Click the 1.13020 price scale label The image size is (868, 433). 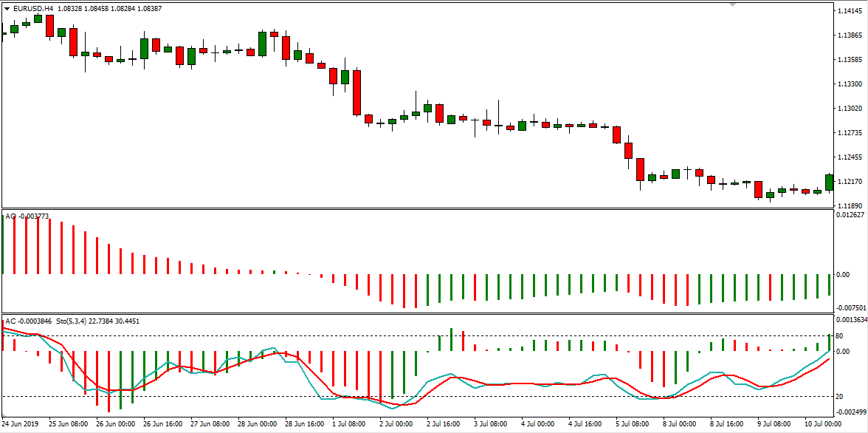[x=850, y=109]
